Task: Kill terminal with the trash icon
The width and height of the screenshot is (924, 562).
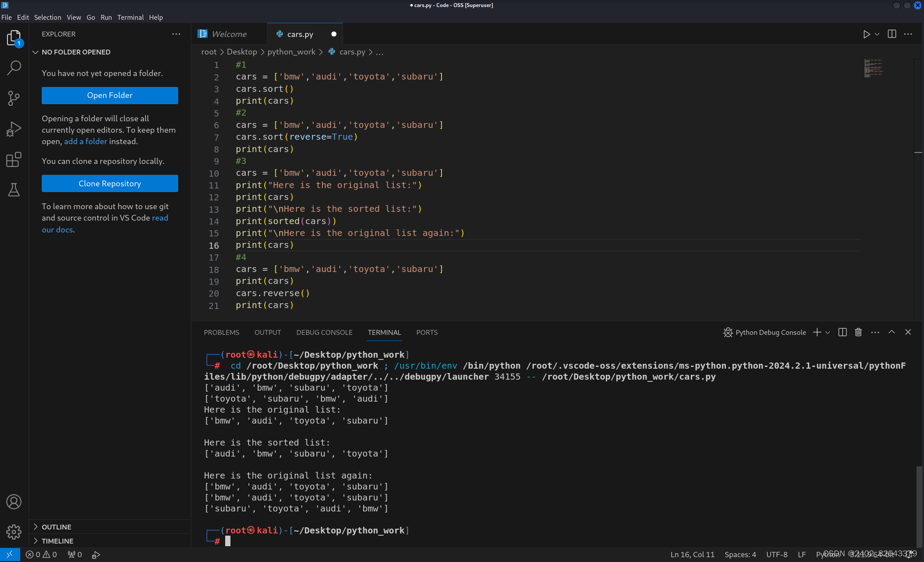Action: pyautogui.click(x=858, y=332)
